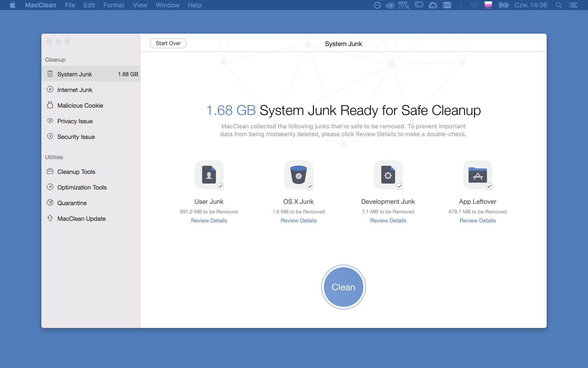Select Malicious Cookie label in the sidebar
Image resolution: width=588 pixels, height=368 pixels.
[80, 105]
